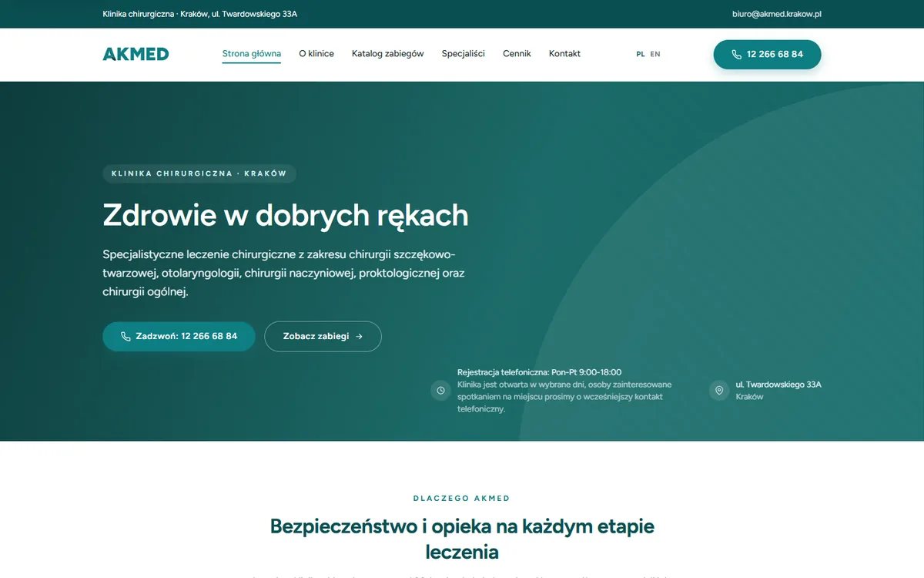Open the Katalog zabiegów menu
Screen dimensions: 924x578
tap(388, 54)
